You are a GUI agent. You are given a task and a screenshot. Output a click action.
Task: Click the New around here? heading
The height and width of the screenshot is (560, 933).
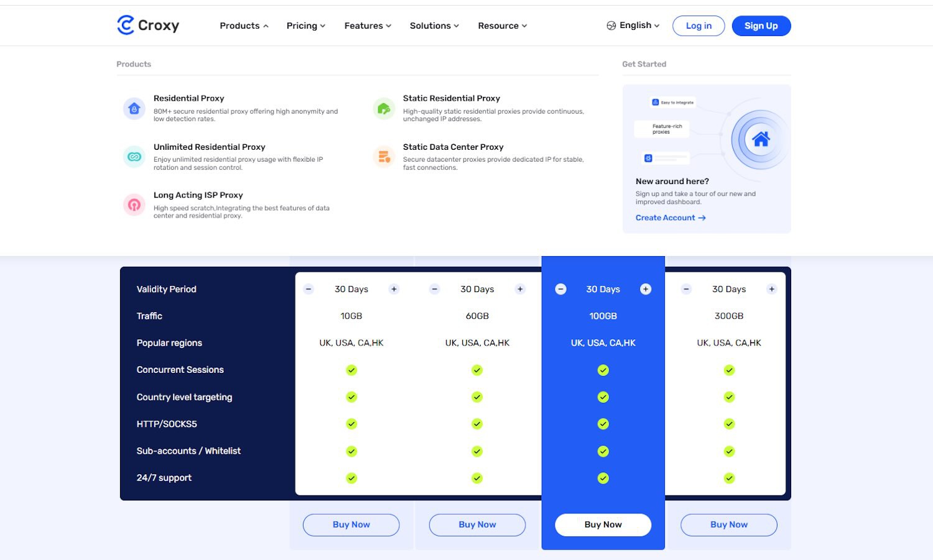[672, 181]
